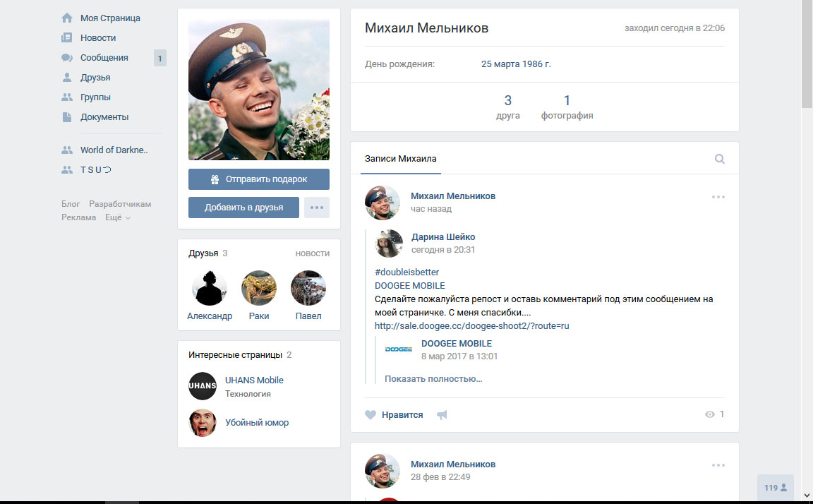Click vertical scrollbar thumb at right

(807, 54)
